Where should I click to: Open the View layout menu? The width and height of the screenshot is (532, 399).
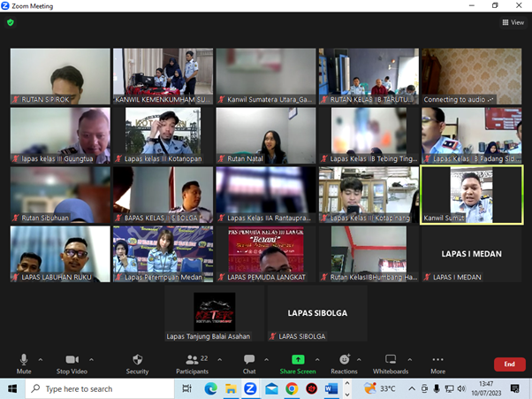click(513, 23)
